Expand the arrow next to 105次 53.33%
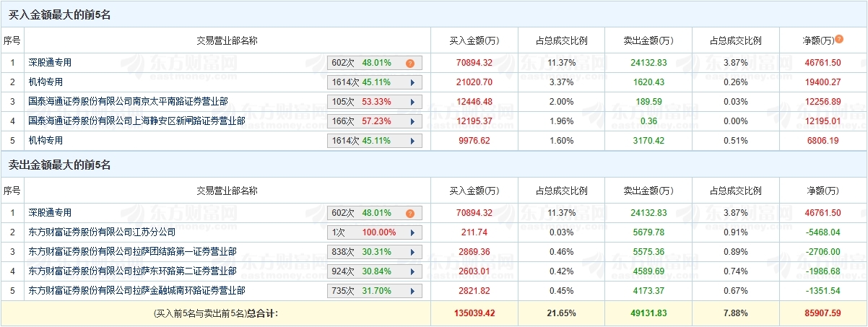Viewport: 868px width, 327px height. point(412,103)
